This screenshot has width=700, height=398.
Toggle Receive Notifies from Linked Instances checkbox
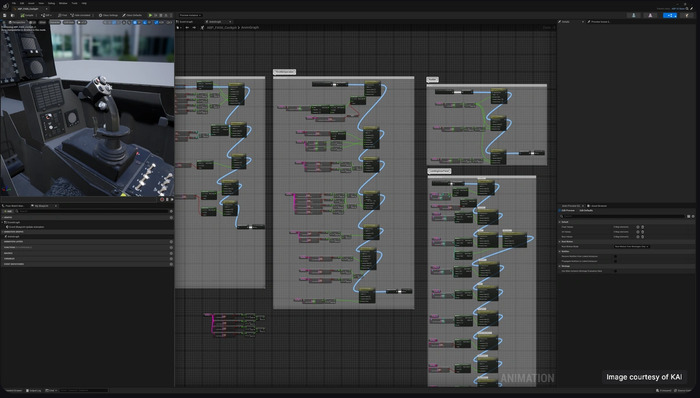point(615,256)
